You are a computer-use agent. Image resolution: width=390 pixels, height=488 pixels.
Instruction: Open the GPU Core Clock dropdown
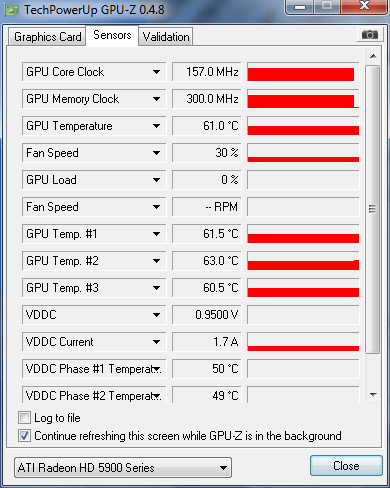156,72
